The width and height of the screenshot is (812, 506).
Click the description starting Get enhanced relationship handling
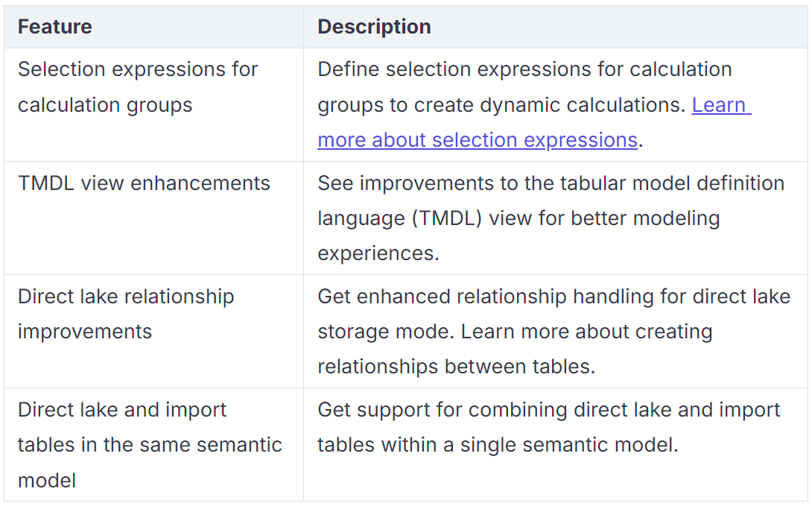click(554, 297)
